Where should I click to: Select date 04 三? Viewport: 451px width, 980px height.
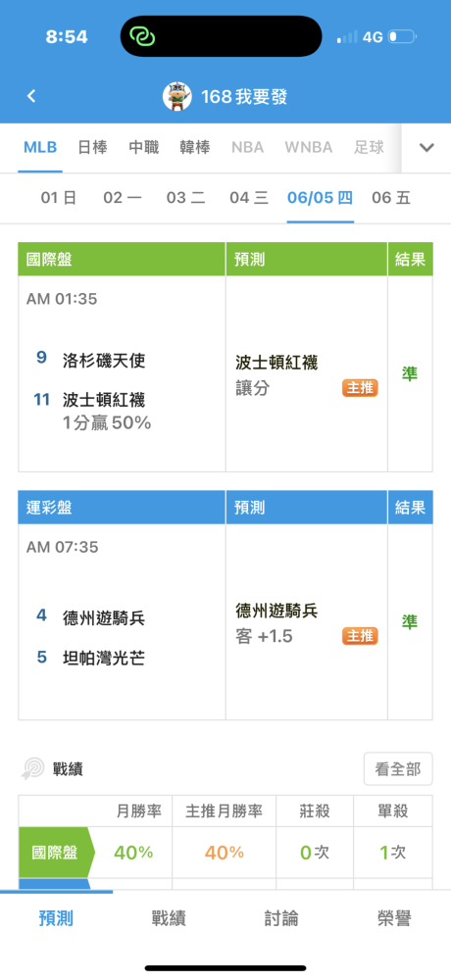(x=249, y=198)
